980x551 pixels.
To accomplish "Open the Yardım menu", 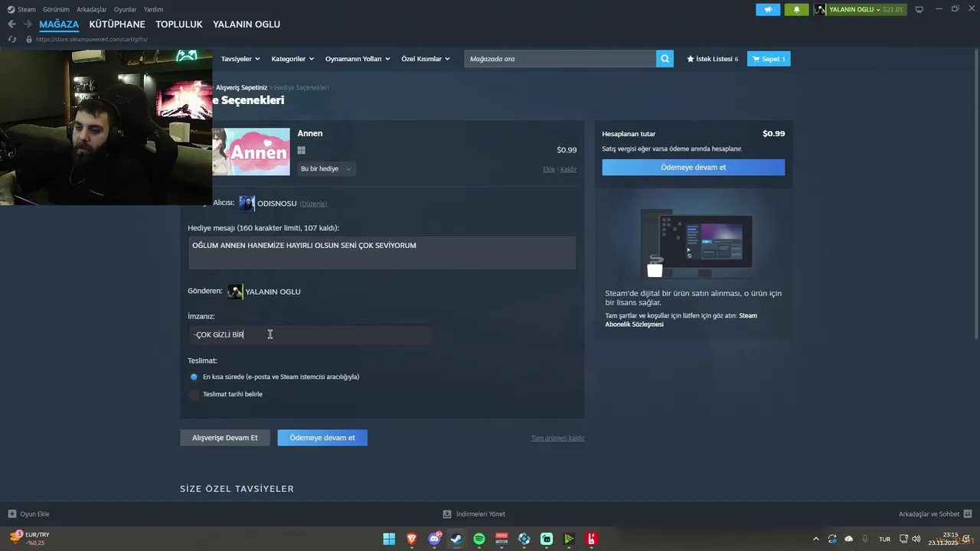I will click(x=153, y=9).
